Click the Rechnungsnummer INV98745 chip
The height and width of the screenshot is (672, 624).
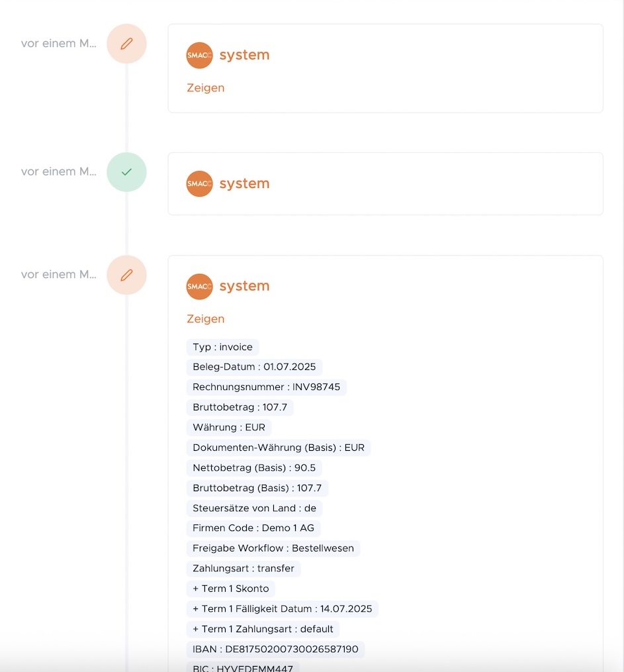pyautogui.click(x=266, y=387)
